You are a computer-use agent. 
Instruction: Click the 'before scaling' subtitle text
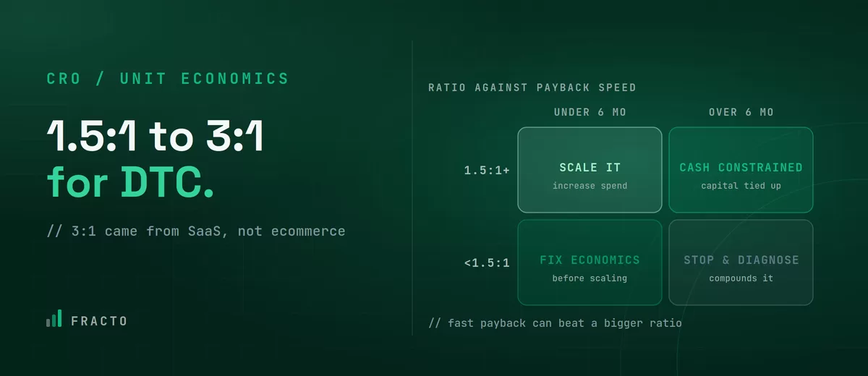coord(590,278)
